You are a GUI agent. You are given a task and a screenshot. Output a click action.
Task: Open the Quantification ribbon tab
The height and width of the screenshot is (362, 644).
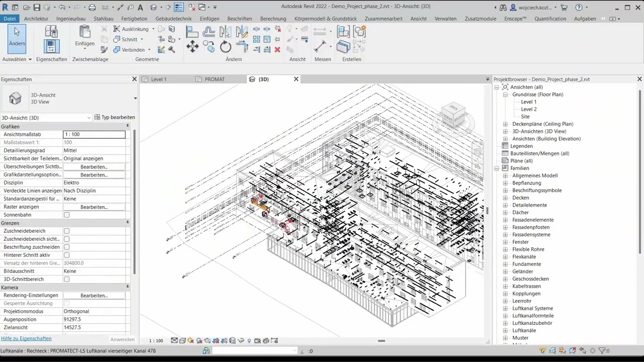pos(550,19)
